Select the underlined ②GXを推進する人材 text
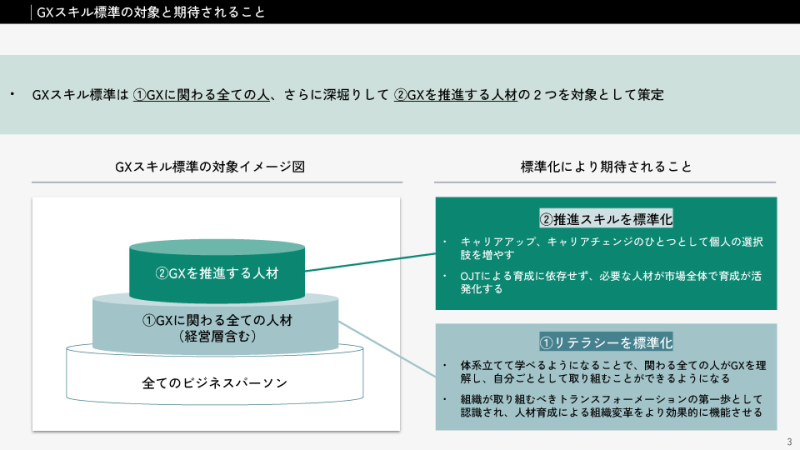This screenshot has height=450, width=800. point(454,96)
